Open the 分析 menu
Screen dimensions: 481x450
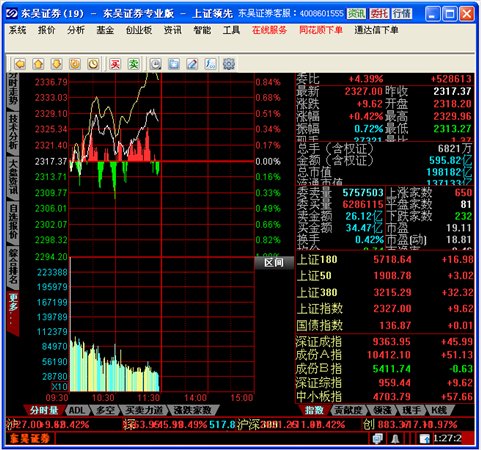coord(76,30)
